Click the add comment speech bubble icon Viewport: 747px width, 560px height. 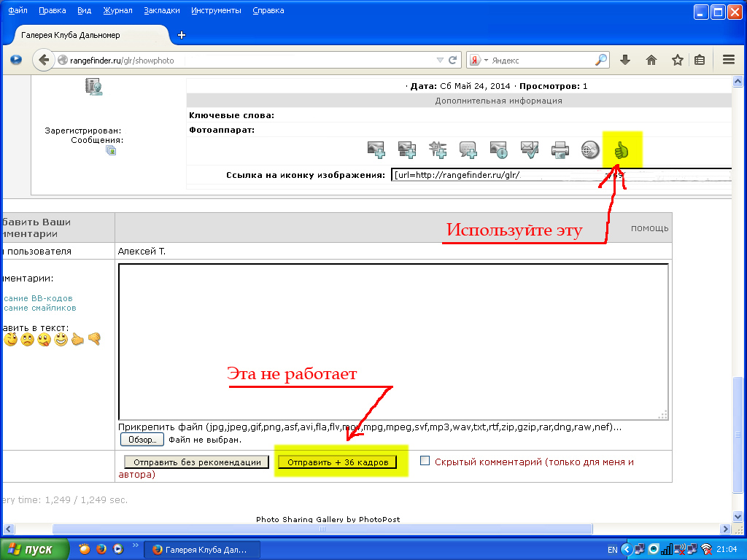pyautogui.click(x=468, y=150)
